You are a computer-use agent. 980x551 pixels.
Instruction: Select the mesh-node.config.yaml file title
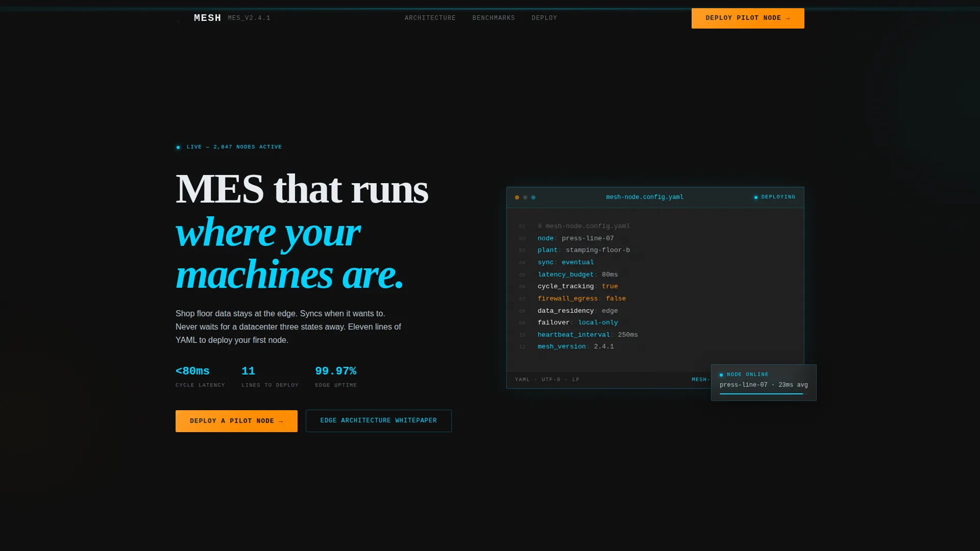pyautogui.click(x=645, y=197)
